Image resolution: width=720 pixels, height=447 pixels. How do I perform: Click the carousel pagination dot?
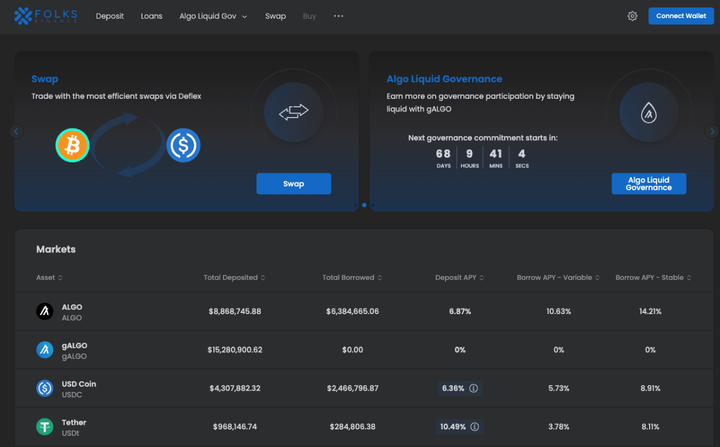pos(364,205)
